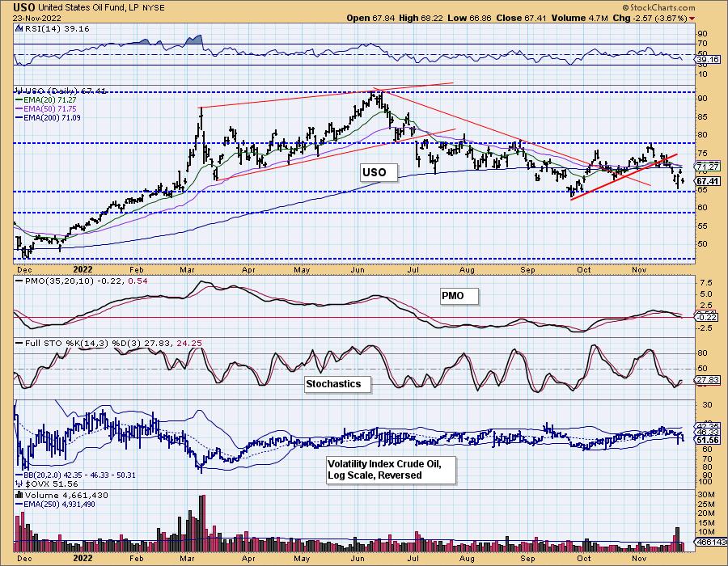Click the 27.83 stochastics value tag
The height and width of the screenshot is (566, 728).
[708, 380]
